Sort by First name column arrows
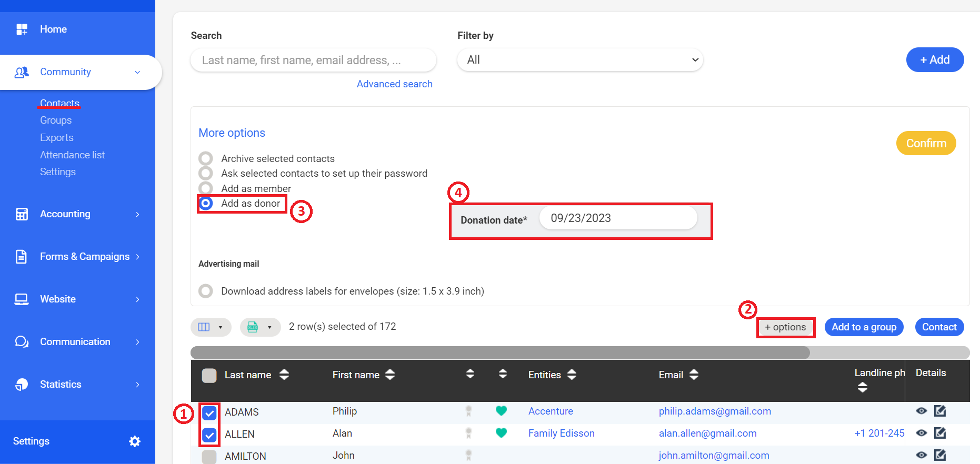Viewport: 980px width, 464px height. [390, 375]
